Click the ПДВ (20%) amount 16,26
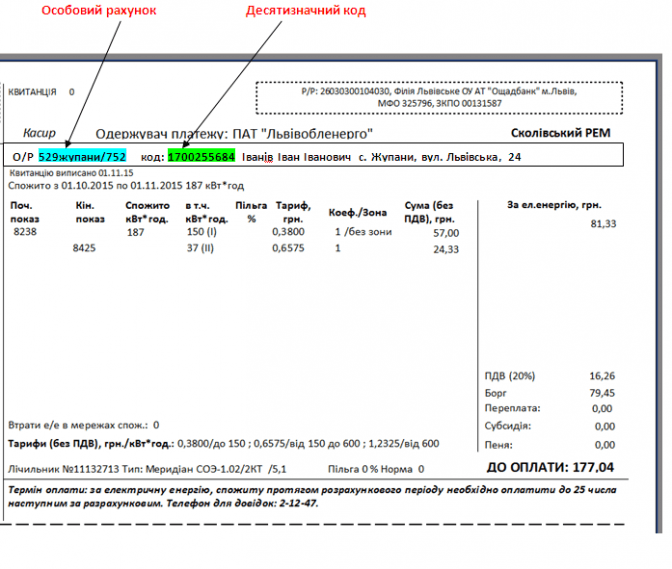 [602, 376]
